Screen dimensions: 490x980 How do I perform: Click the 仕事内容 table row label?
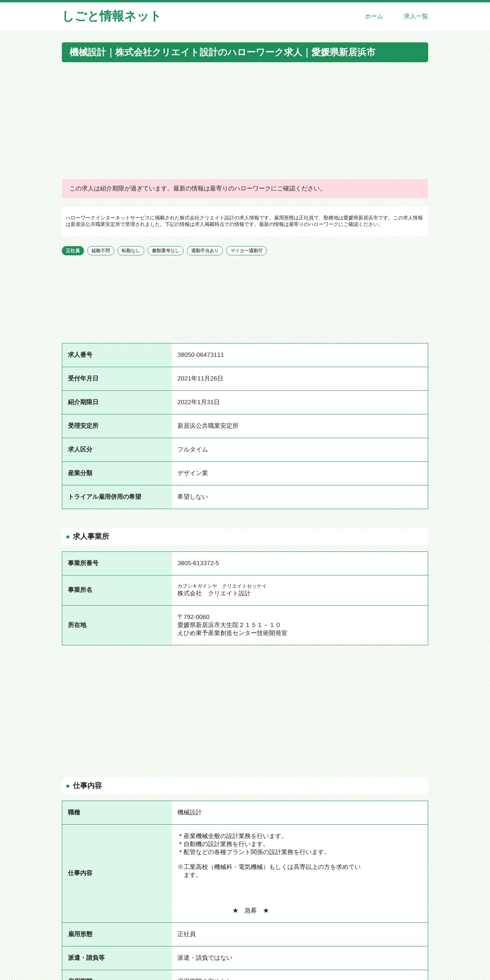(x=80, y=873)
